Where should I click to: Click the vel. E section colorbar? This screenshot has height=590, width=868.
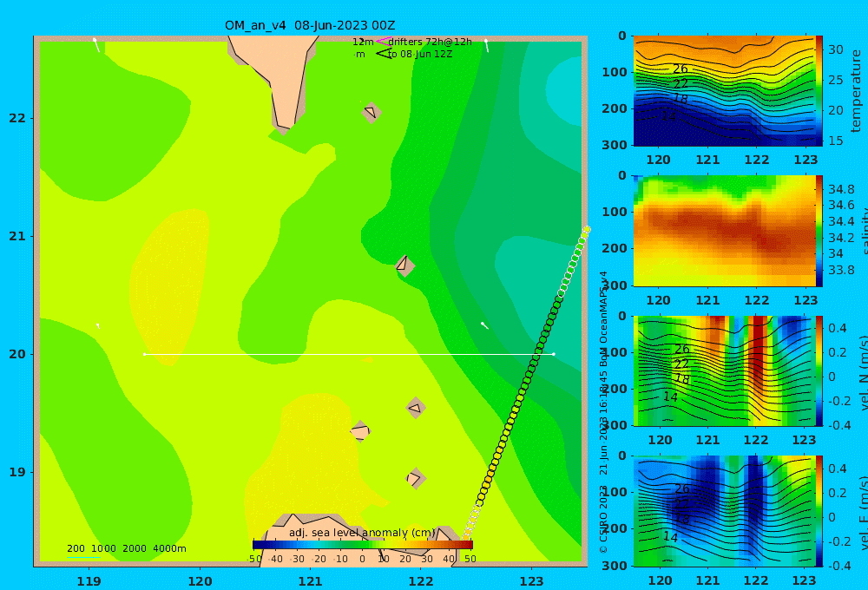(819, 511)
